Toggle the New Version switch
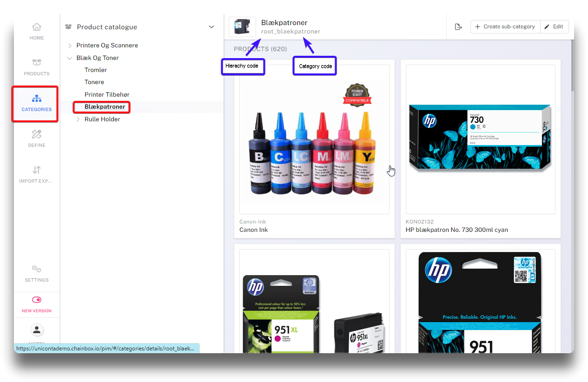The width and height of the screenshot is (588, 382). point(37,300)
